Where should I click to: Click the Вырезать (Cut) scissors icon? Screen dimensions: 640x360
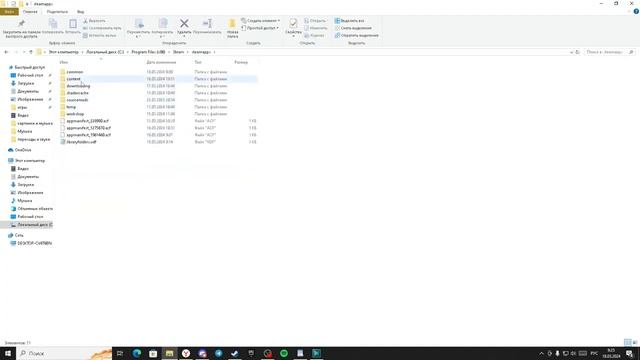(x=85, y=21)
